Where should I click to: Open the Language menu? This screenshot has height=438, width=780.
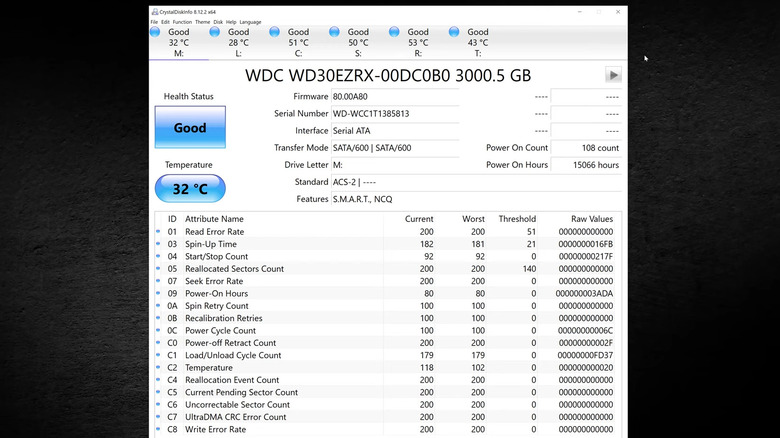(250, 21)
